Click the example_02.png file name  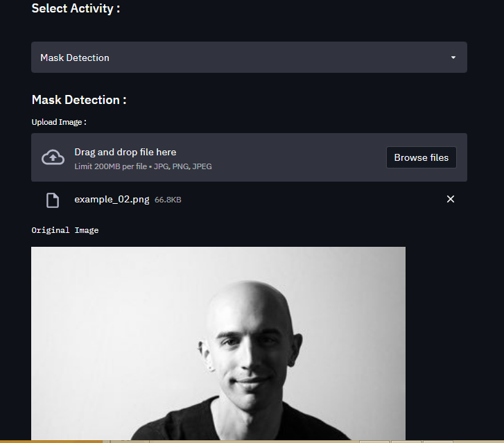[x=112, y=200]
